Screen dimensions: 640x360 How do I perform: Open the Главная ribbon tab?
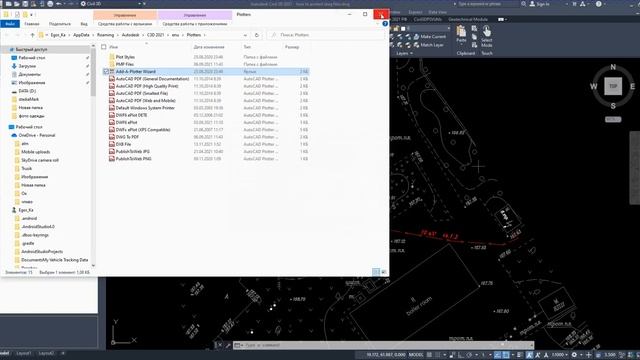point(32,24)
